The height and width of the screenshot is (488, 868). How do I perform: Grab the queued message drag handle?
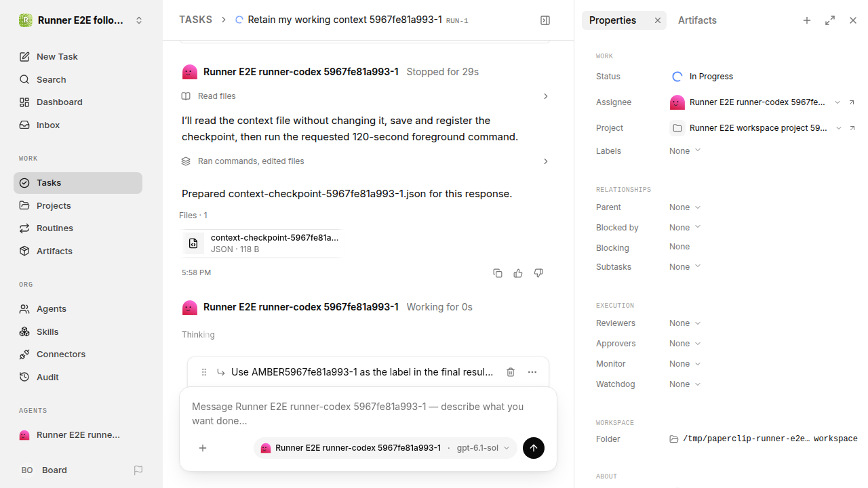[x=204, y=372]
